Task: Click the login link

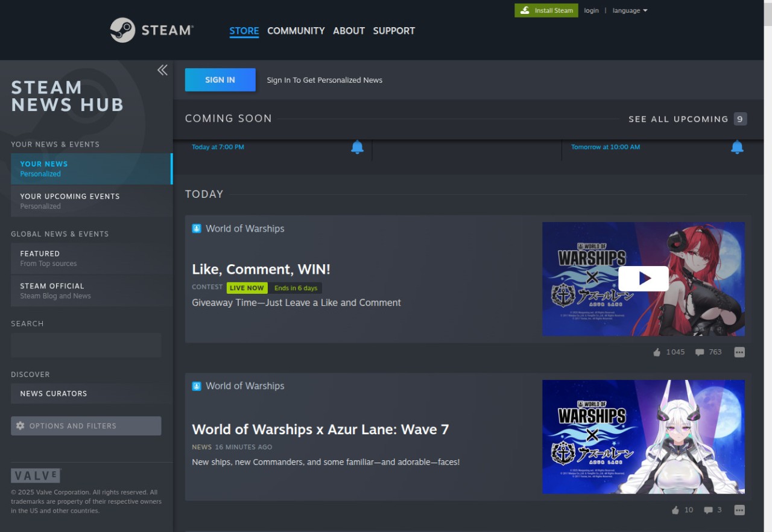Action: tap(591, 10)
